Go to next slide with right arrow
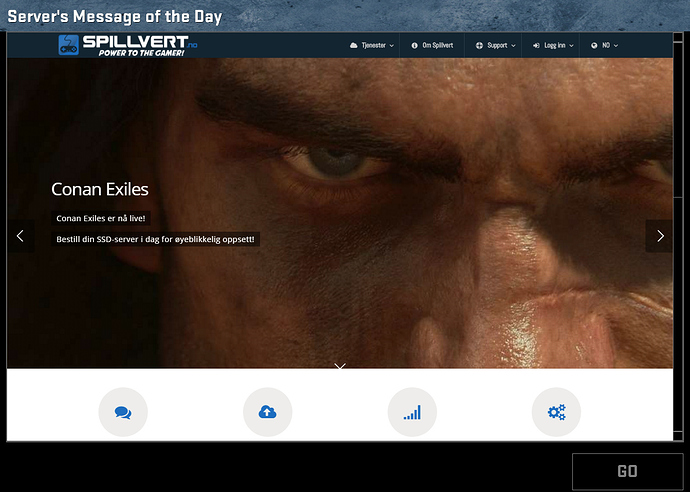The image size is (690, 492). click(x=660, y=236)
